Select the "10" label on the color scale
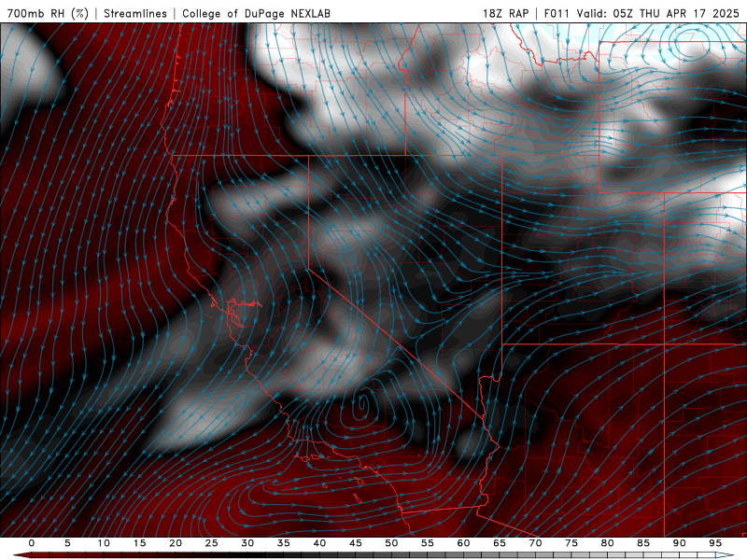Viewport: 747px width, 560px height. [x=104, y=543]
